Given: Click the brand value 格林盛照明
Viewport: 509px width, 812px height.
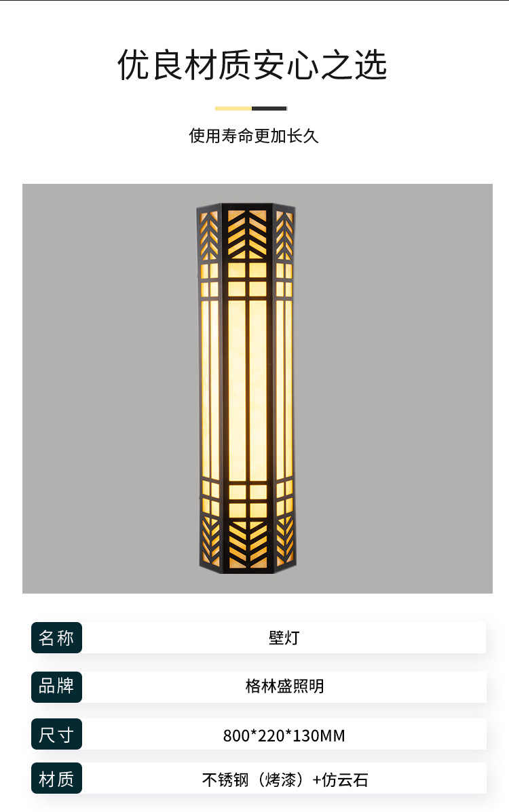Looking at the screenshot, I should [x=284, y=686].
